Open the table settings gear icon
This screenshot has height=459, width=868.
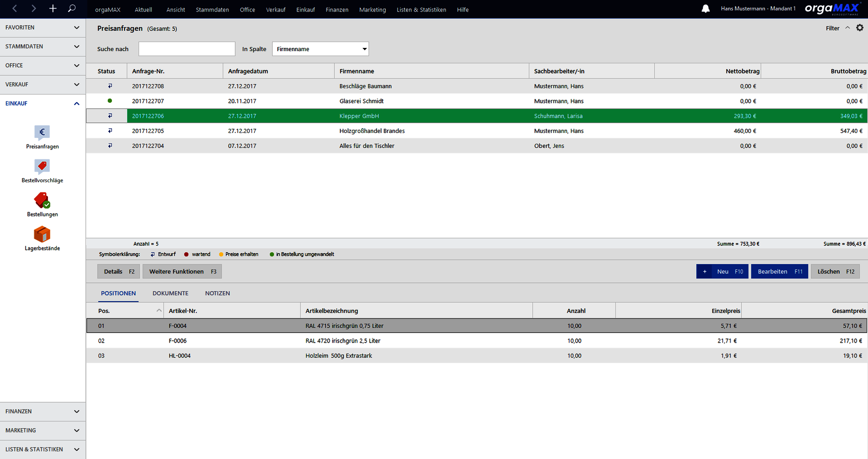coord(860,28)
